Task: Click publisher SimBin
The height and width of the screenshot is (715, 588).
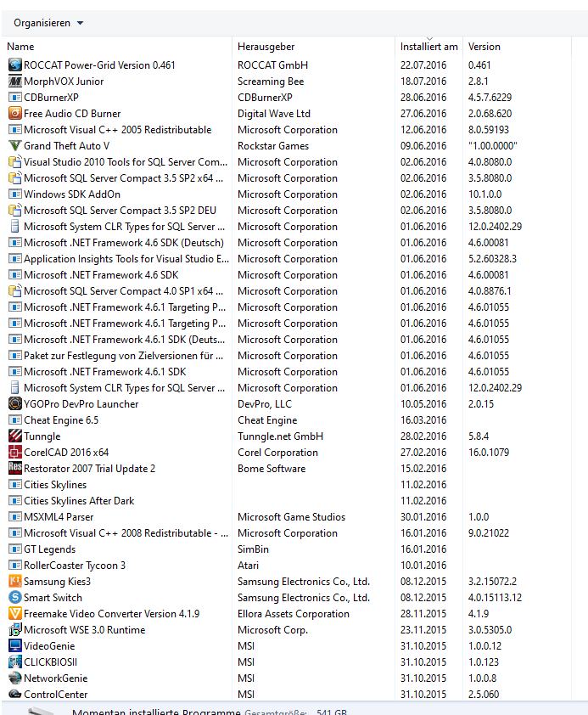Action: (x=253, y=549)
